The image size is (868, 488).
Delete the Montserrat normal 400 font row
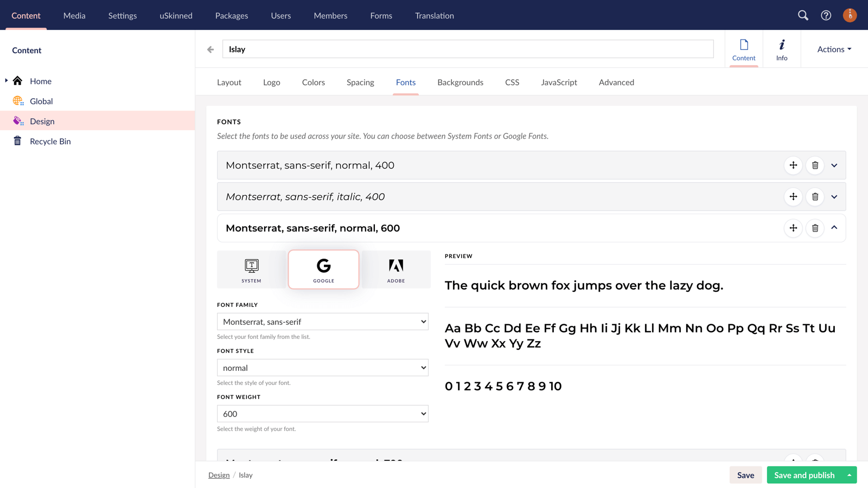pos(815,165)
